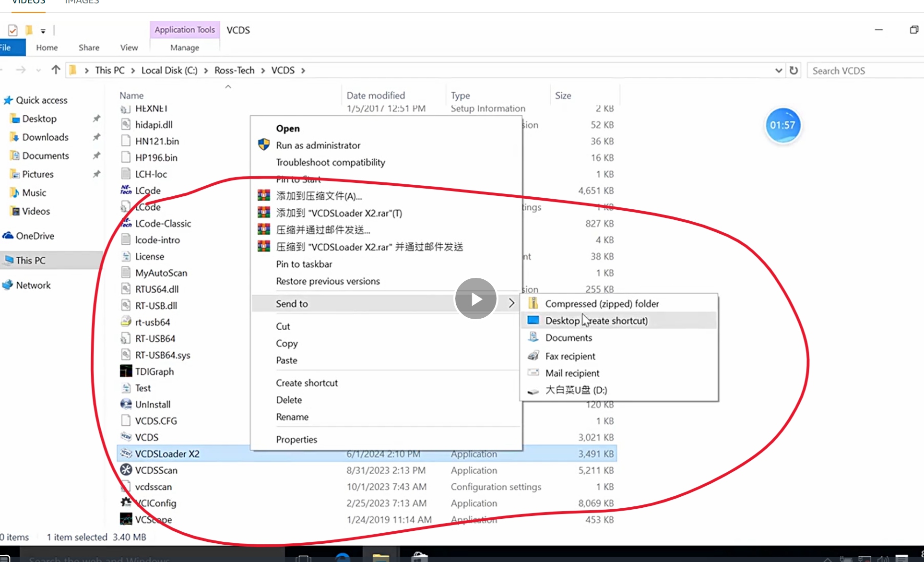Choose Create shortcut from context menu
The width and height of the screenshot is (924, 562).
pyautogui.click(x=307, y=383)
